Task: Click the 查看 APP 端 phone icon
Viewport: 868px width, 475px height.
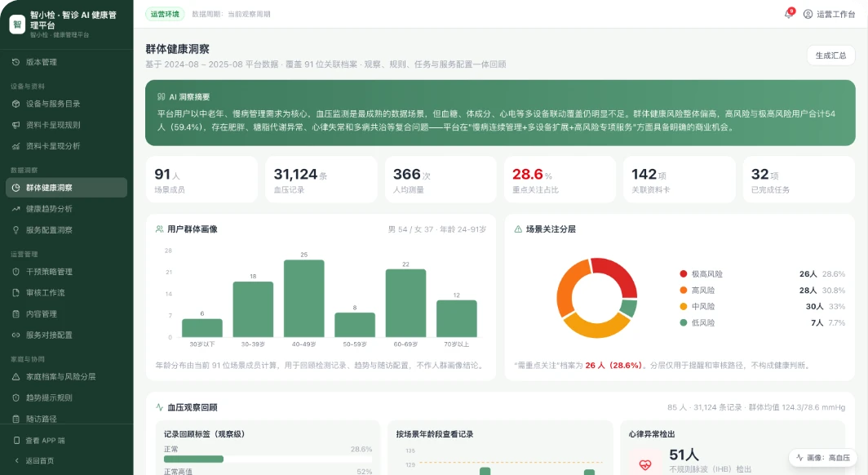Action: coord(16,441)
